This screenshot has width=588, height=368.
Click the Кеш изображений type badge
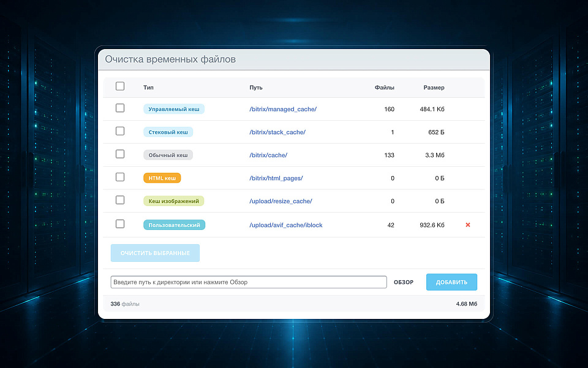pos(173,201)
